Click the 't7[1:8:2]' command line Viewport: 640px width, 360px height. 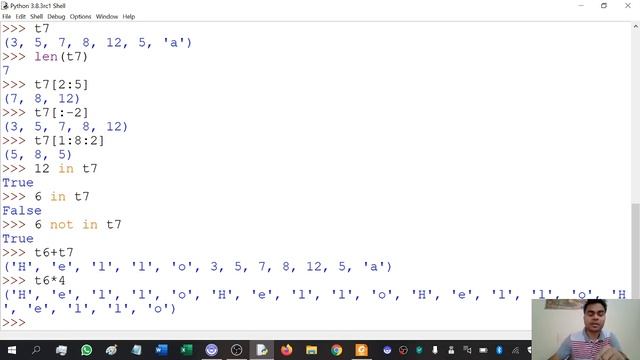click(x=69, y=140)
